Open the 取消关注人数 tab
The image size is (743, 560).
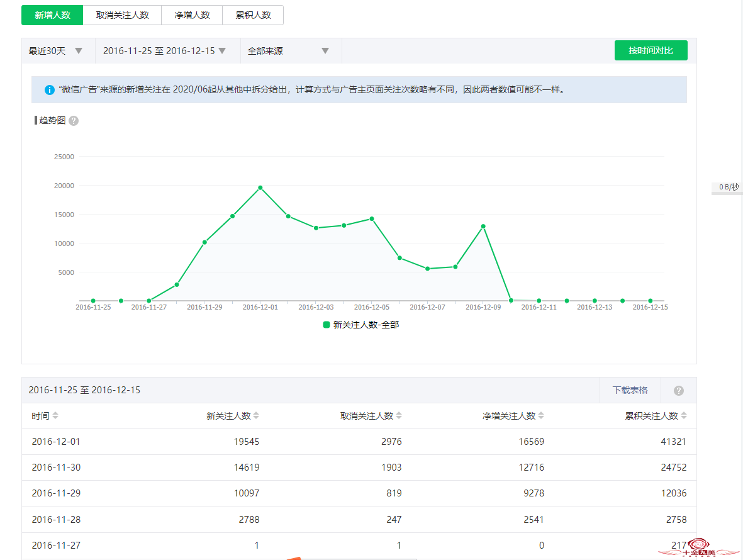[x=122, y=15]
